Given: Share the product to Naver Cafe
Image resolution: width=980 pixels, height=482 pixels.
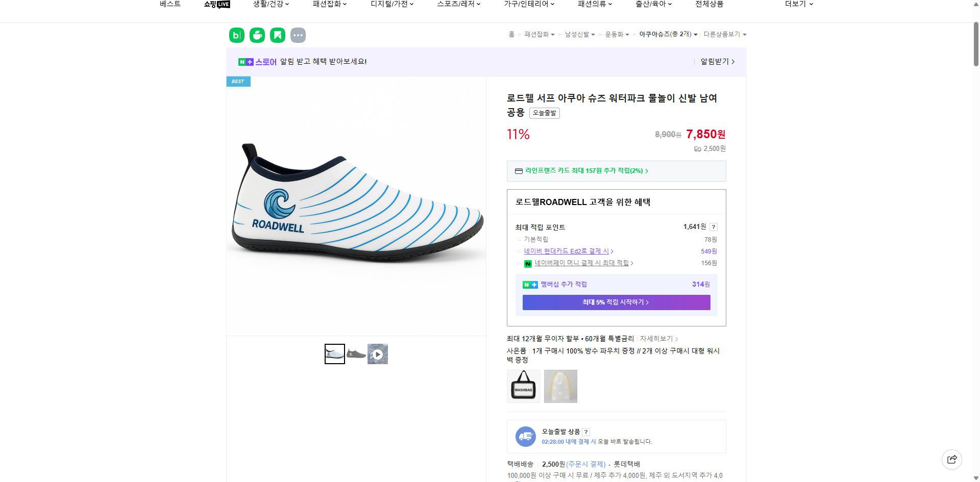Looking at the screenshot, I should pos(257,35).
